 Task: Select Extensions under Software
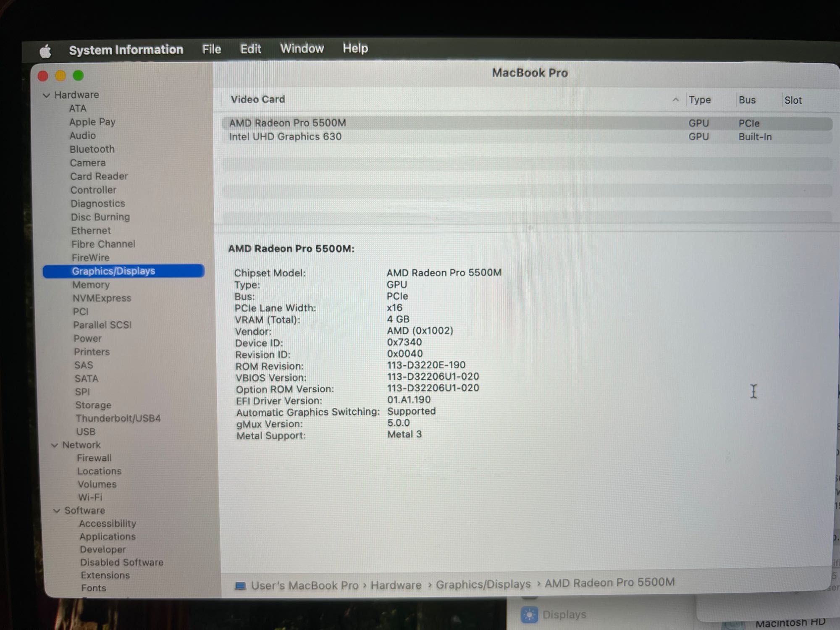pos(105,575)
